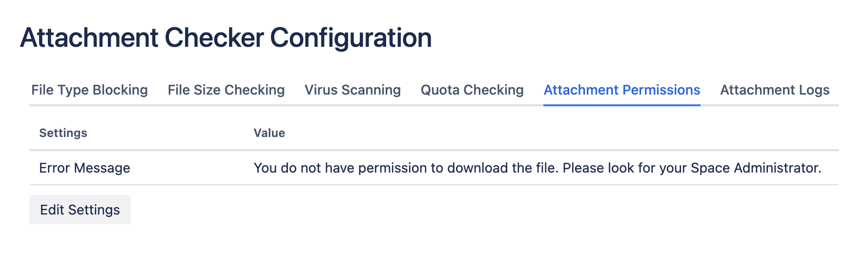Open the File Type Blocking tab
Screen dimensions: 868x254
click(89, 90)
